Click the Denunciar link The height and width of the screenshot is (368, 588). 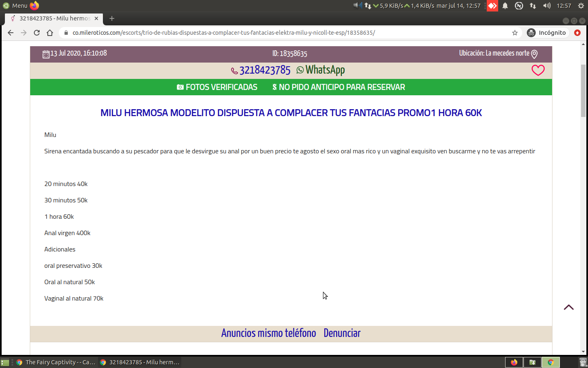pyautogui.click(x=342, y=333)
